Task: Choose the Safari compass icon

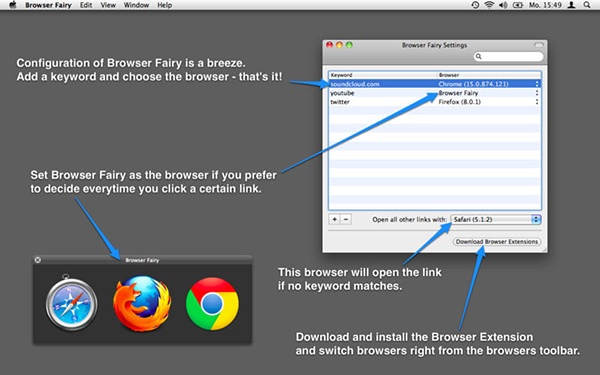Action: point(71,302)
